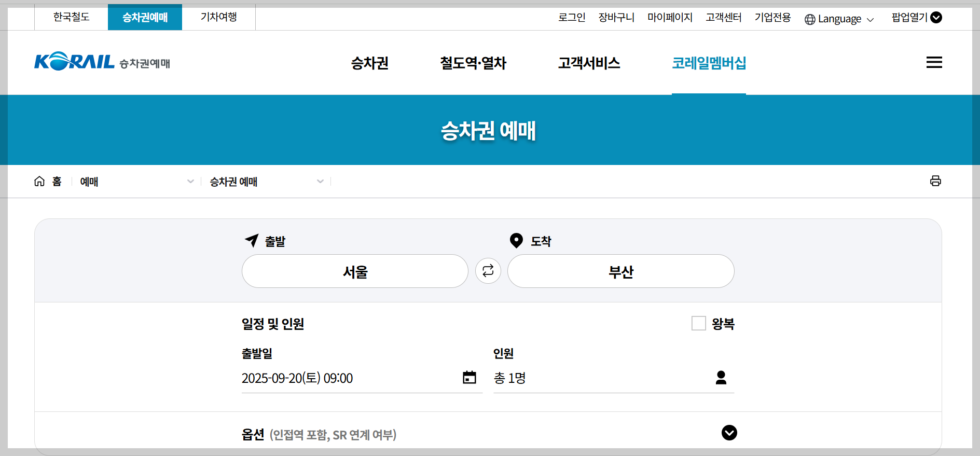This screenshot has height=456, width=980.
Task: Open the 고객서비스 main menu
Action: [589, 63]
